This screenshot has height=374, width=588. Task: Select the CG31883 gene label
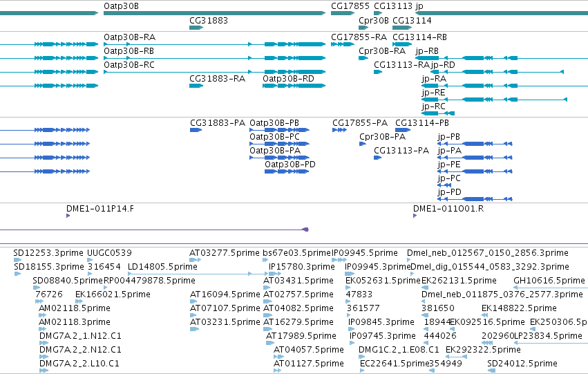[x=209, y=21]
